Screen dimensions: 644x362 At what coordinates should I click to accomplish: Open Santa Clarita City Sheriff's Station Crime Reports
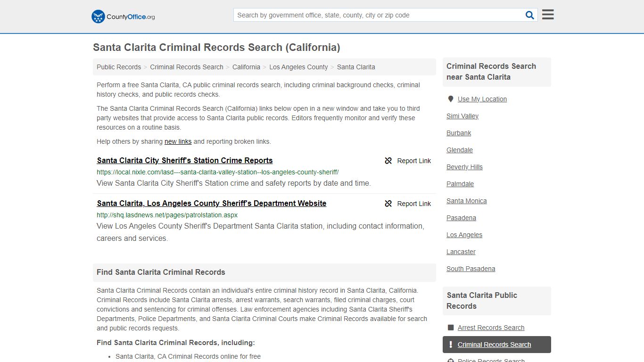(x=185, y=160)
